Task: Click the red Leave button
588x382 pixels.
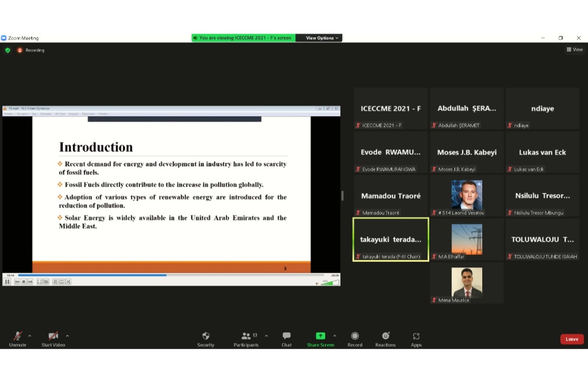Action: [x=572, y=339]
